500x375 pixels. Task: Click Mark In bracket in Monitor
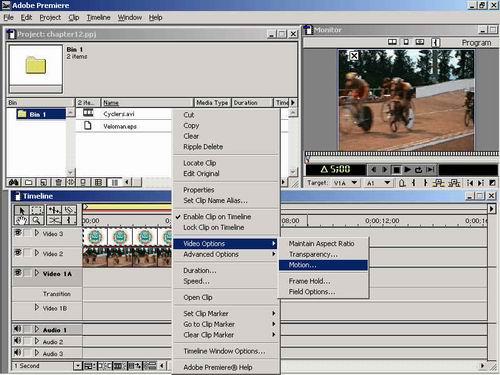pos(414,183)
